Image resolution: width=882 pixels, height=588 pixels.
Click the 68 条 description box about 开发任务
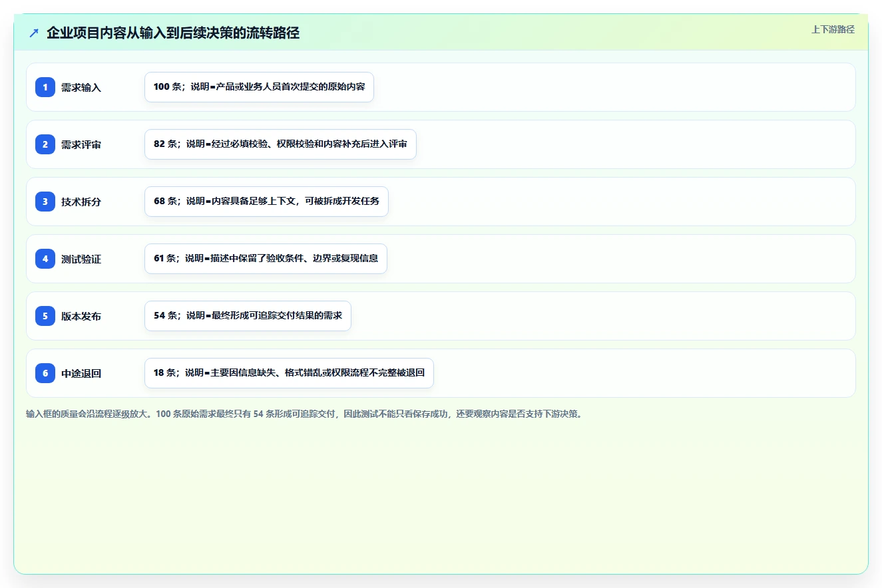[266, 202]
